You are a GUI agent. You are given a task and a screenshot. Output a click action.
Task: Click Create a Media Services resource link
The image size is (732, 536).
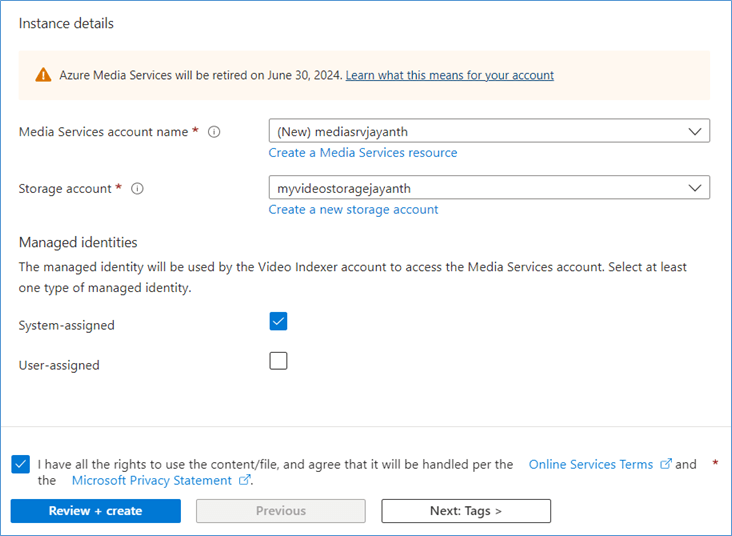363,153
